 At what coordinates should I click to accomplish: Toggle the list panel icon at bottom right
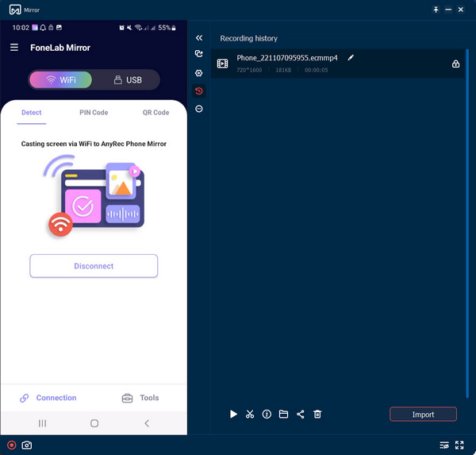click(444, 445)
